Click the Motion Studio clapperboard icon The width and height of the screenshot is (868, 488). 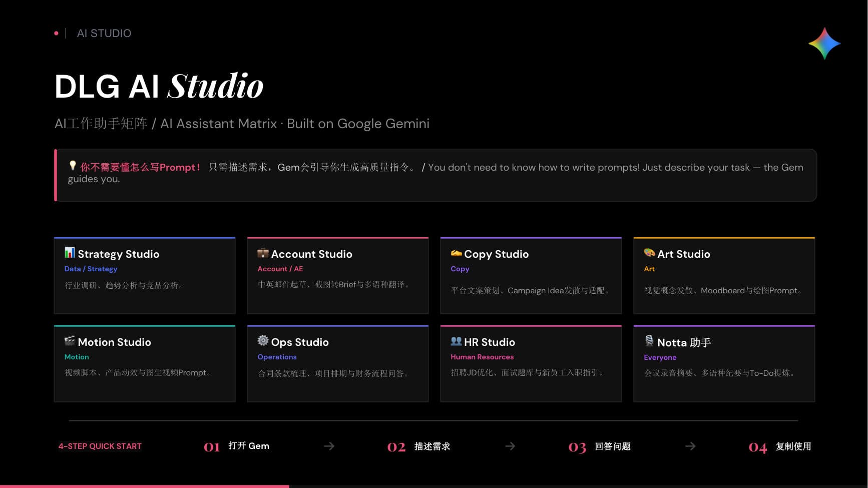pos(70,341)
